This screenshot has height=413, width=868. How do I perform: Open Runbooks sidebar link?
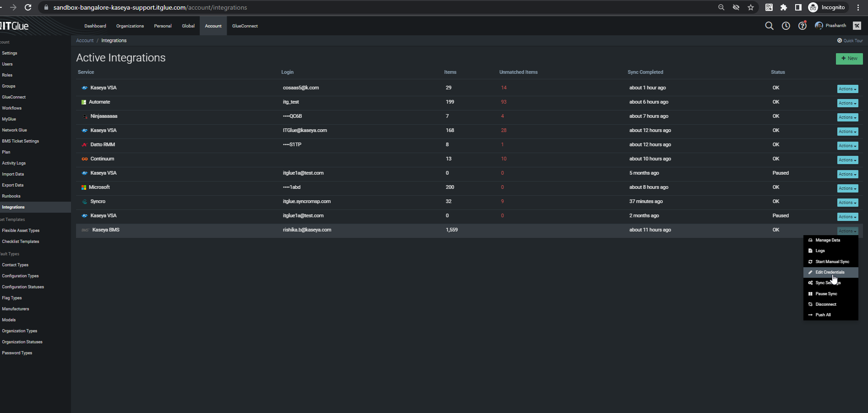[11, 196]
